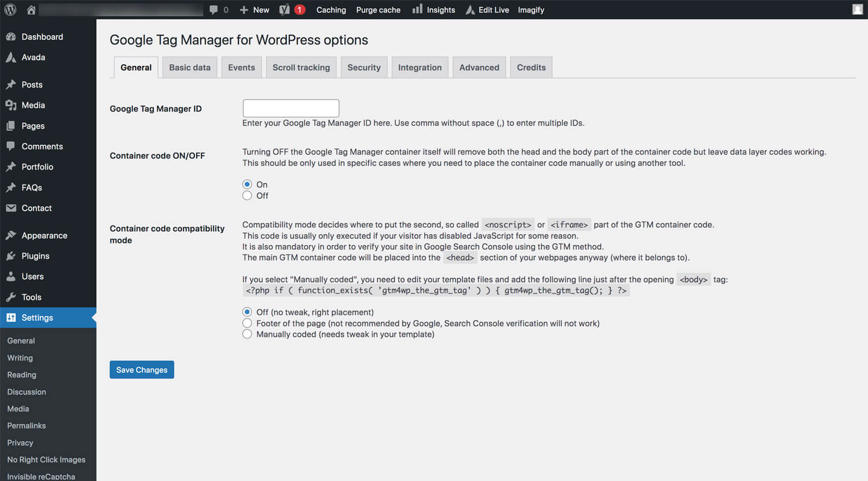Open Edit Live in admin bar
The height and width of the screenshot is (481, 868).
coord(494,10)
